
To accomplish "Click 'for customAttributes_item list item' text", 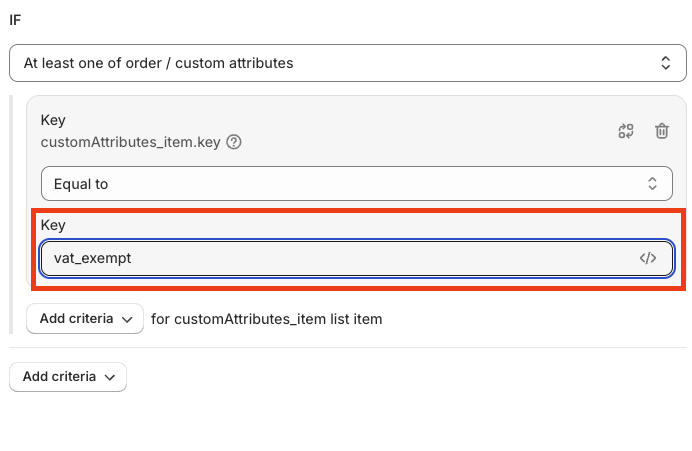I will pos(266,319).
